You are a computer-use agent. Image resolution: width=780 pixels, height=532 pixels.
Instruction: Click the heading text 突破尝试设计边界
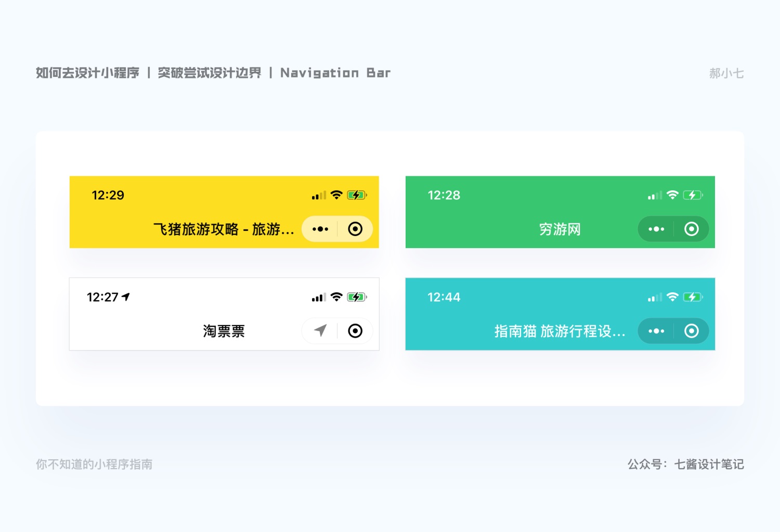point(210,73)
